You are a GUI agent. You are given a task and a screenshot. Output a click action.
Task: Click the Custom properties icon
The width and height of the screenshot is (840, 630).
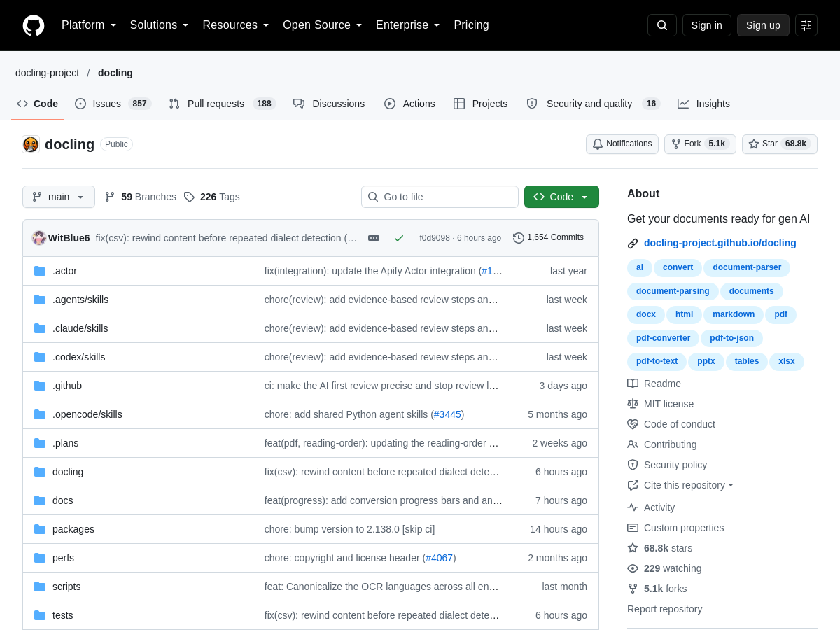click(x=633, y=528)
